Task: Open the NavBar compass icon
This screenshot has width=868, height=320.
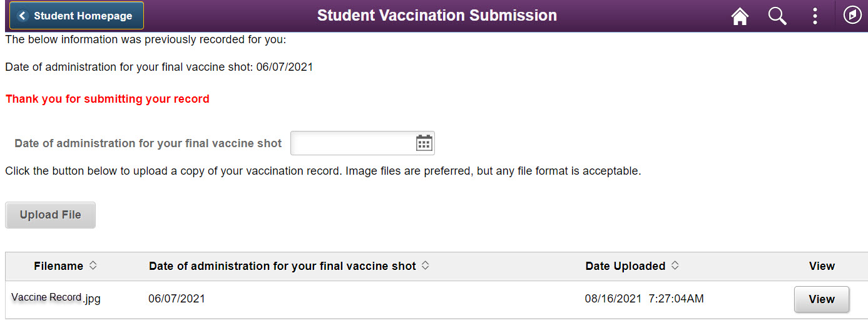Action: [x=852, y=15]
